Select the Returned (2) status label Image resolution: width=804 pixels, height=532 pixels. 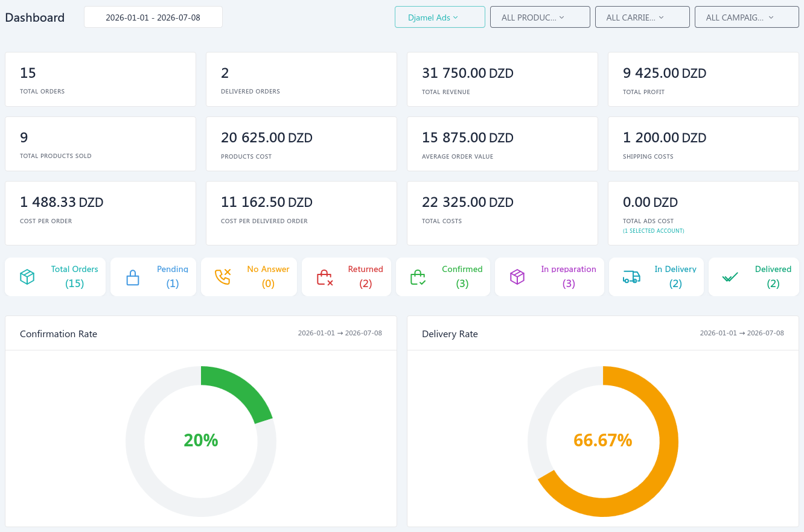point(365,276)
